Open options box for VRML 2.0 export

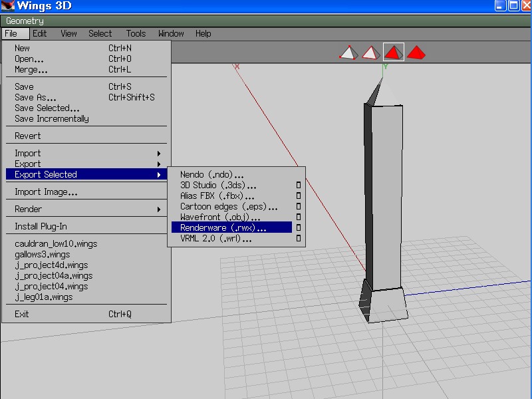coord(299,238)
